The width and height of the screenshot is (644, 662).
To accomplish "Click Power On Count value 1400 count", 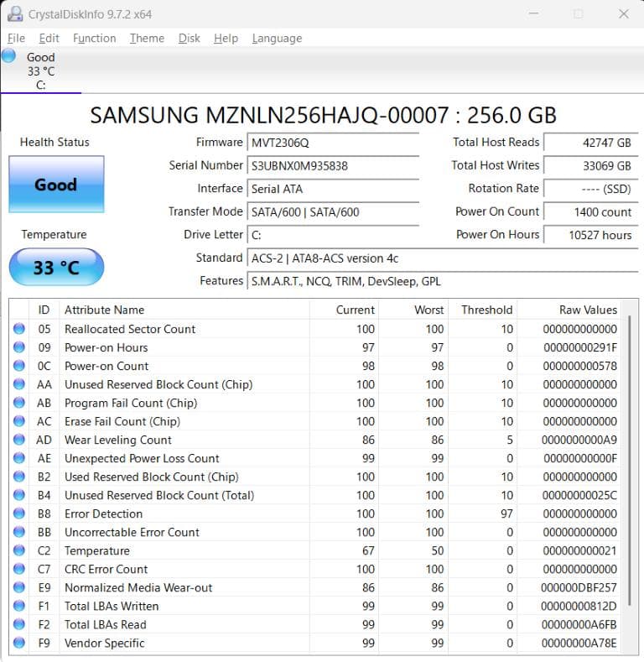I will click(591, 212).
